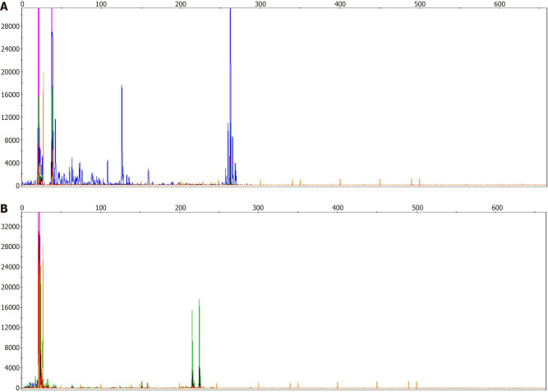Click the 400 x-axis tick label in panel B
The height and width of the screenshot is (392, 548).
(338, 208)
